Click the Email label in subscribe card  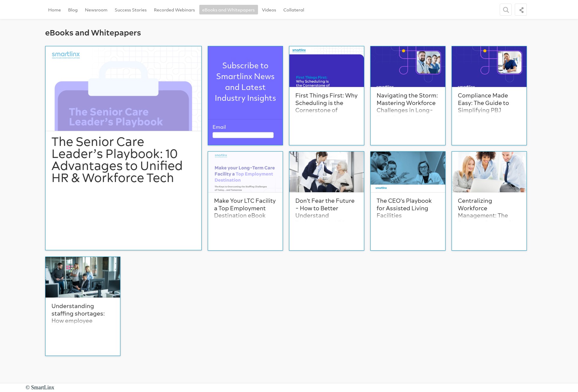(x=219, y=127)
